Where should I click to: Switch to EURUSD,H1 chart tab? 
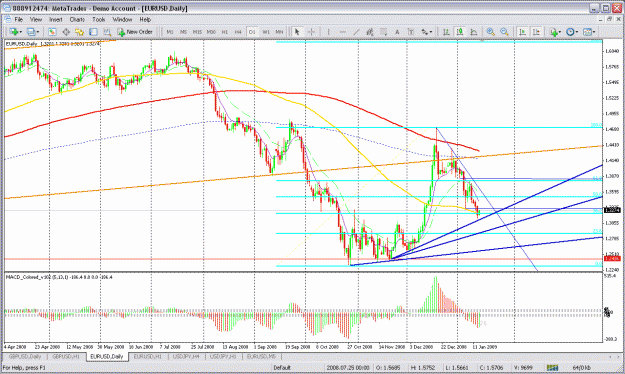coord(148,356)
